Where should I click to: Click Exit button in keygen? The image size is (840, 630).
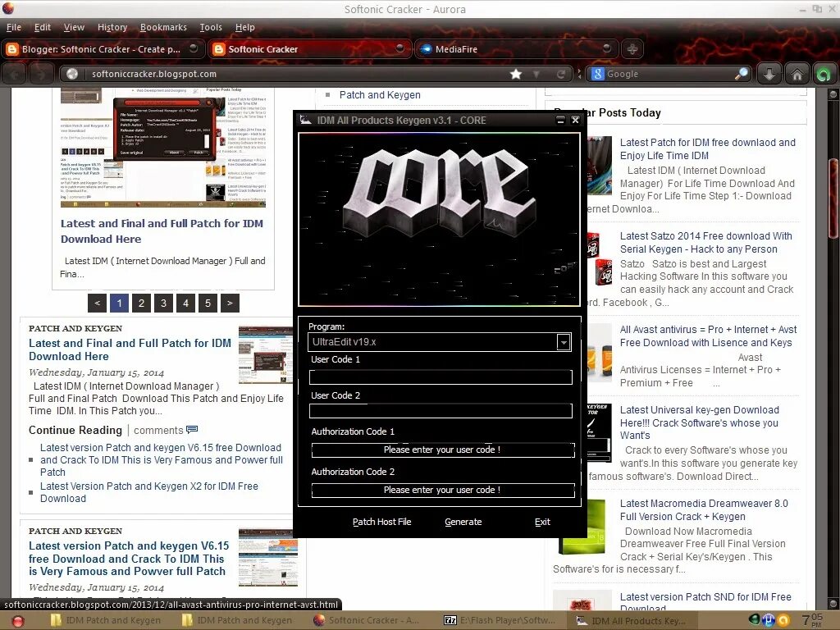542,522
